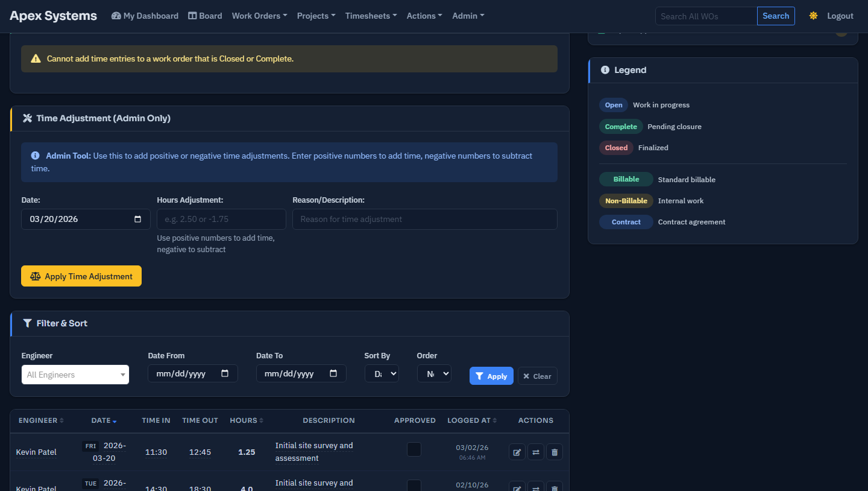The width and height of the screenshot is (868, 491).
Task: Click the Hours Adjustment input field
Action: click(x=221, y=219)
